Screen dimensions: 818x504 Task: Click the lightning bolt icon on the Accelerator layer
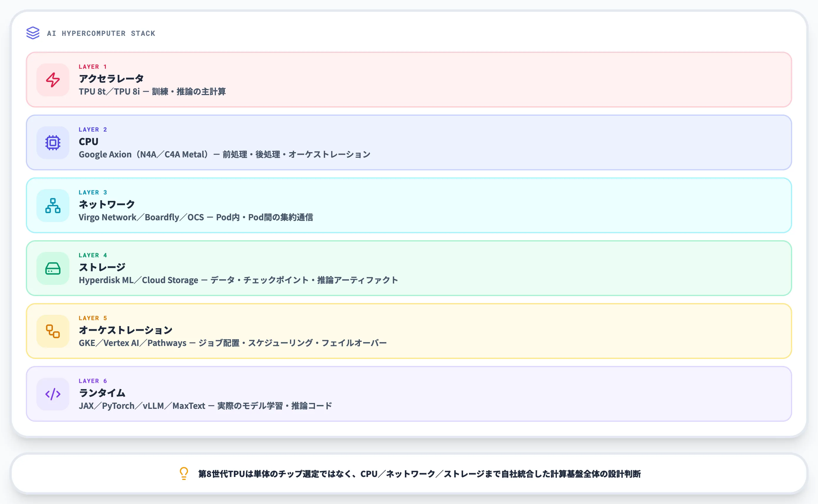[x=52, y=80]
